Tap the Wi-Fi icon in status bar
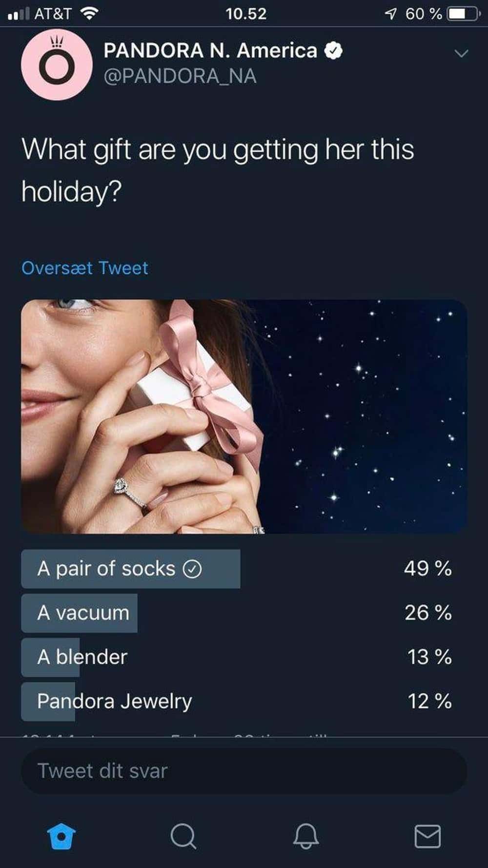This screenshot has width=488, height=868. [x=89, y=14]
